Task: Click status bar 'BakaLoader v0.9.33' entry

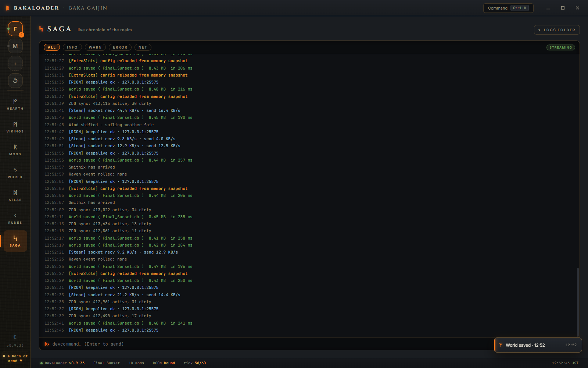Action: click(x=62, y=363)
